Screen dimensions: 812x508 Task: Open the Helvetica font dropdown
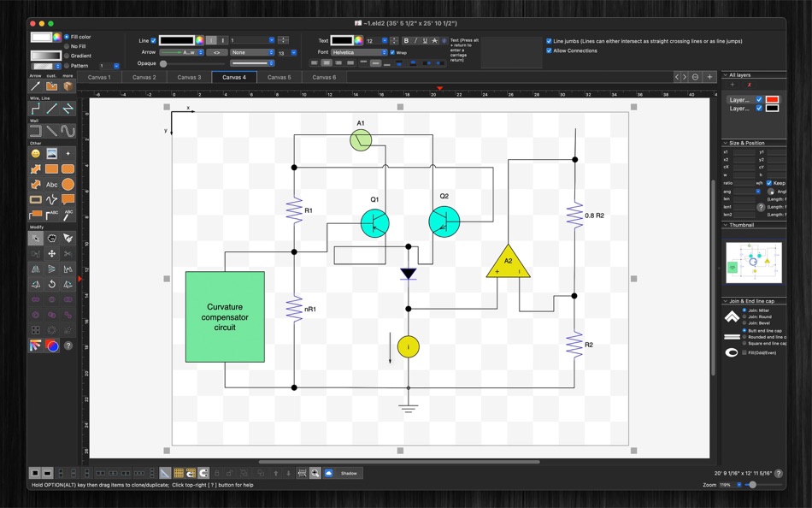(x=359, y=52)
